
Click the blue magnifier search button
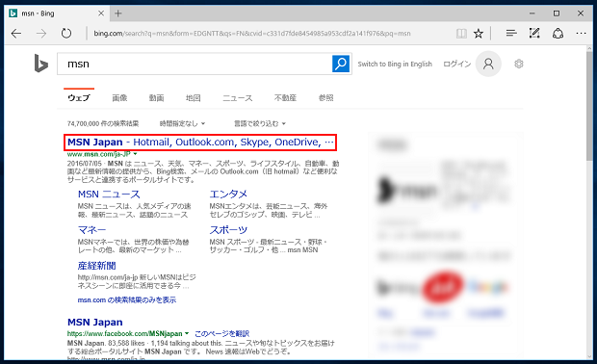[x=341, y=64]
